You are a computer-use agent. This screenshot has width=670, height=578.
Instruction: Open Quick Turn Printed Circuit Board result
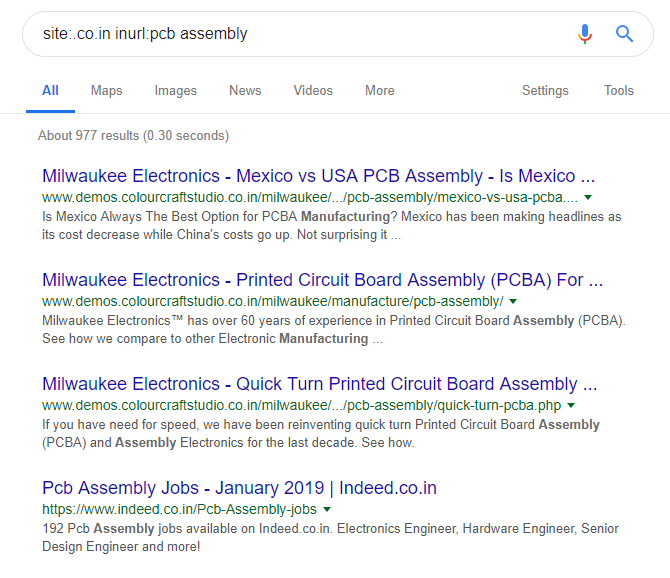[319, 384]
